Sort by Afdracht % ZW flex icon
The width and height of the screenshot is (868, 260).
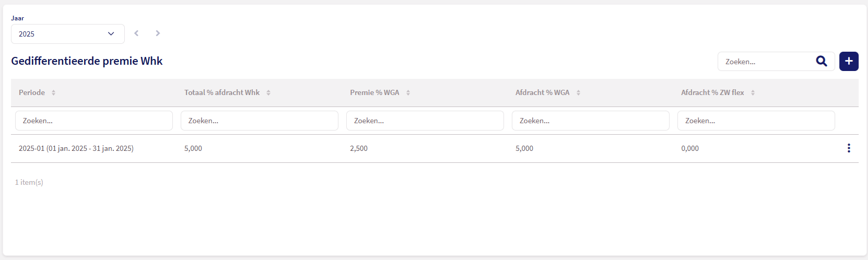(753, 93)
